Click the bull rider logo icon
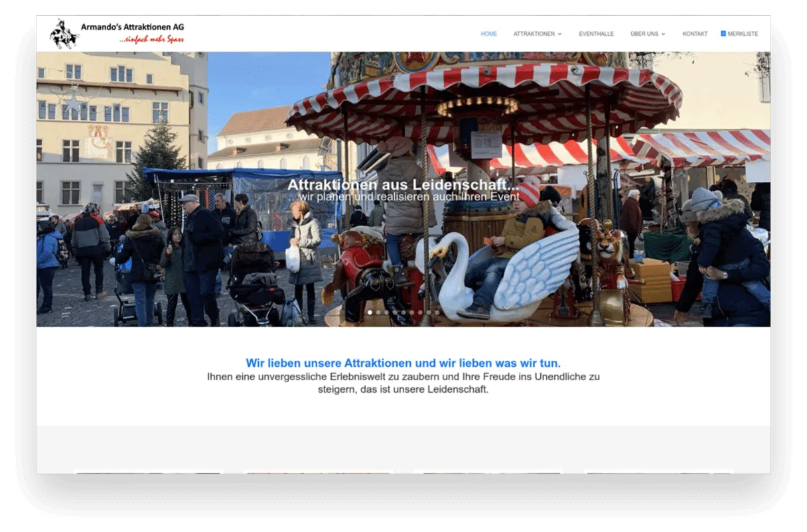Screen dimensions: 807x532 coord(64,34)
